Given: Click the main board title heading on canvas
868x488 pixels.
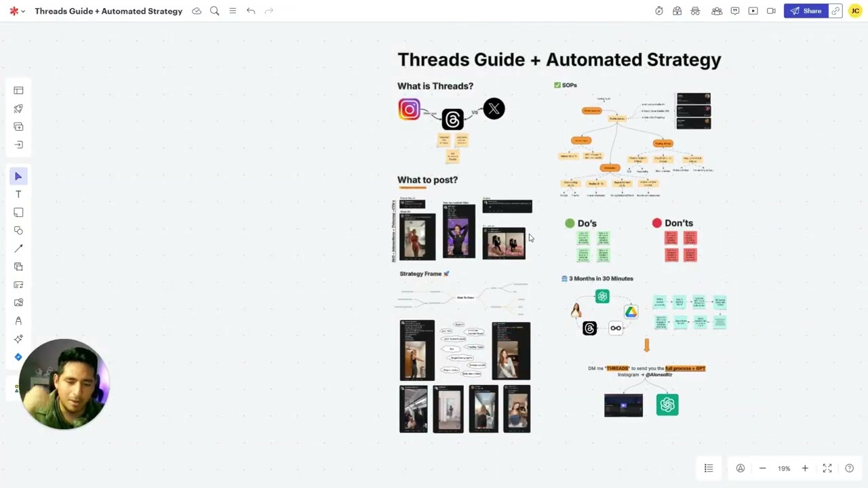Looking at the screenshot, I should (x=559, y=60).
